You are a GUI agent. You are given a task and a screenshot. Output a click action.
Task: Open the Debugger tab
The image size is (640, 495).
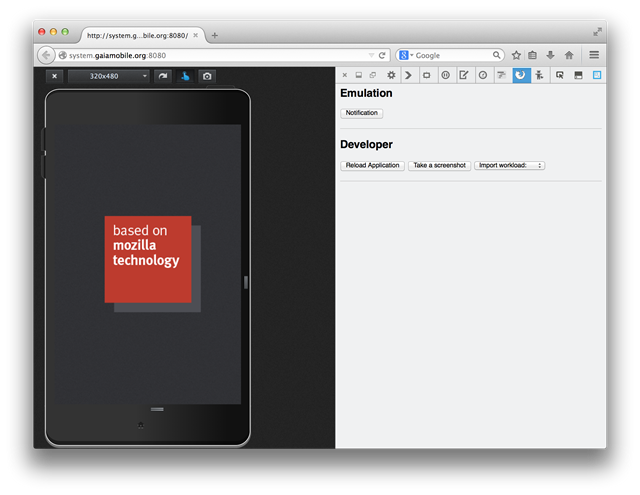click(446, 75)
